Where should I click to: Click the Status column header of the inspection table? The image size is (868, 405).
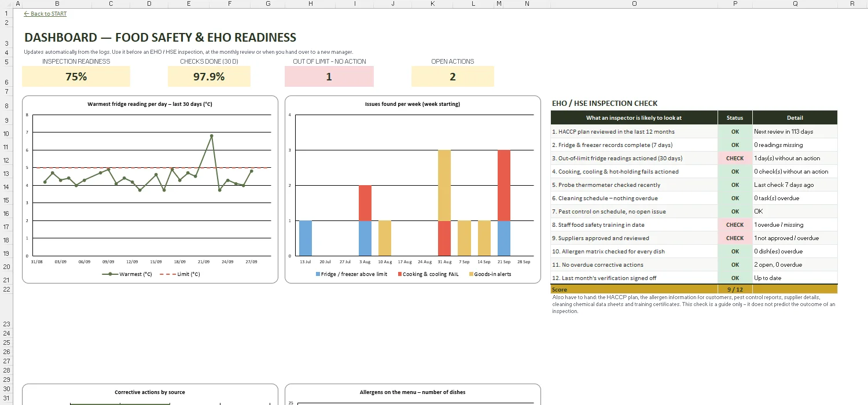[x=735, y=118]
